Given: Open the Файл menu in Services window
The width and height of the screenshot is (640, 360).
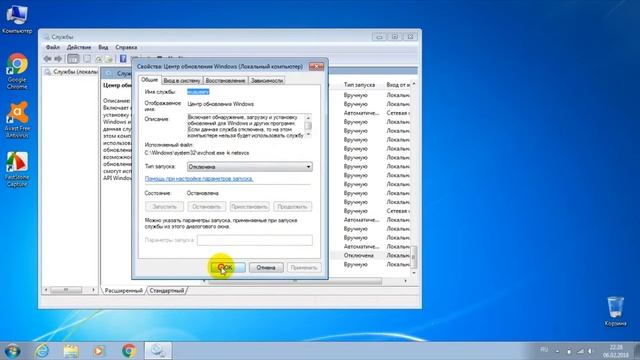Looking at the screenshot, I should click(52, 47).
